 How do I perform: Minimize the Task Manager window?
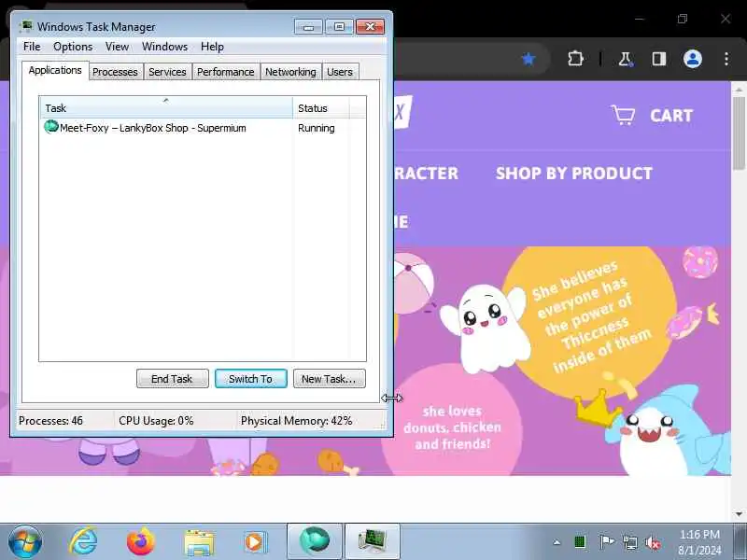pyautogui.click(x=308, y=27)
